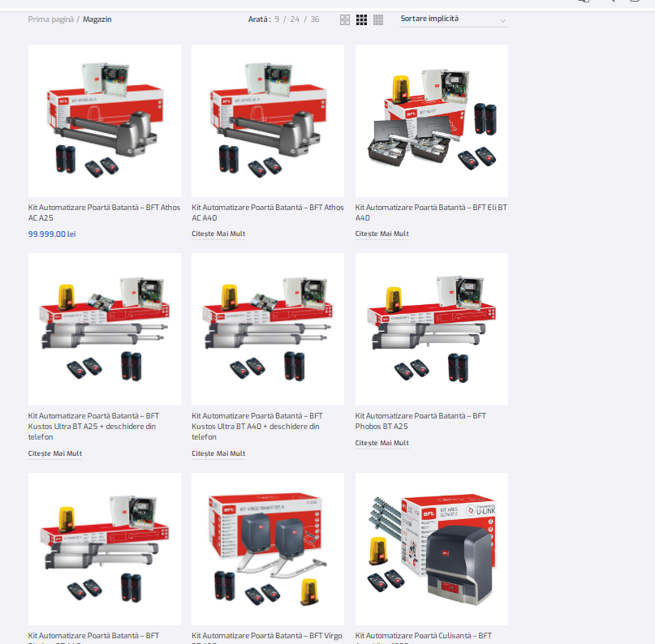This screenshot has height=644, width=655.
Task: Click the Magazin breadcrumb
Action: 97,19
